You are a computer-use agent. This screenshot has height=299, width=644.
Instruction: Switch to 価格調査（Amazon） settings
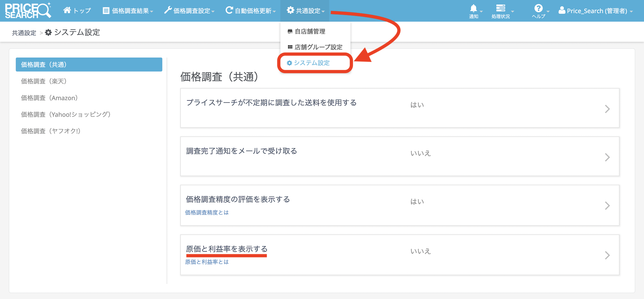[x=49, y=98]
